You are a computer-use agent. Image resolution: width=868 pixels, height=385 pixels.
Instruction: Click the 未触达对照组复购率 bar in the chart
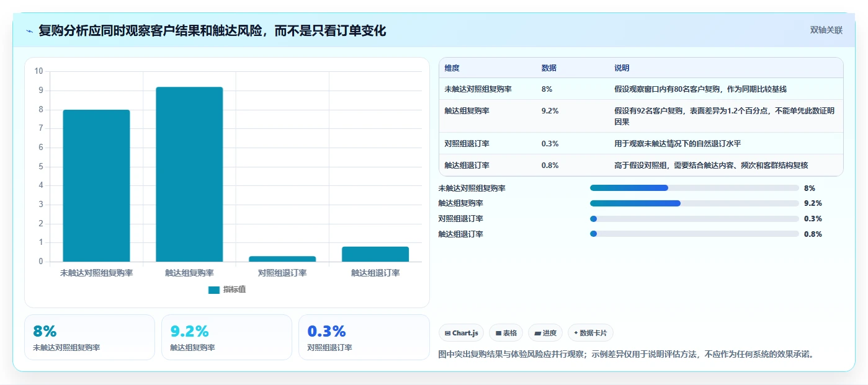[x=96, y=185]
